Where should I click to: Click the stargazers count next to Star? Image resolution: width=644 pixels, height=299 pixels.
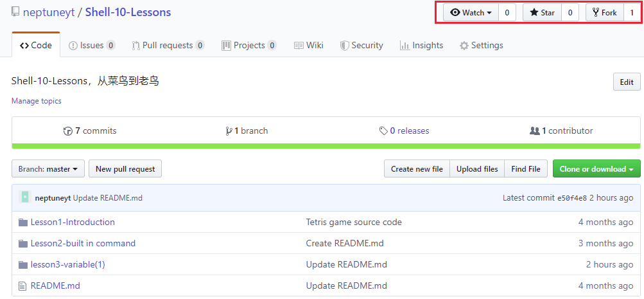tap(570, 13)
